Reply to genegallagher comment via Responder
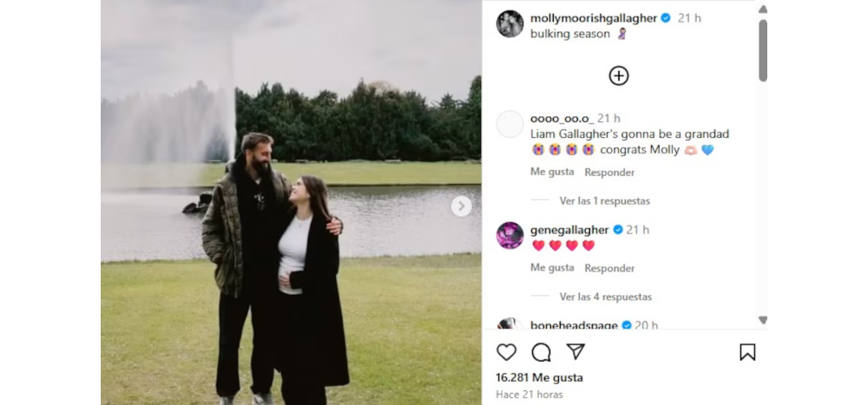 (x=609, y=268)
